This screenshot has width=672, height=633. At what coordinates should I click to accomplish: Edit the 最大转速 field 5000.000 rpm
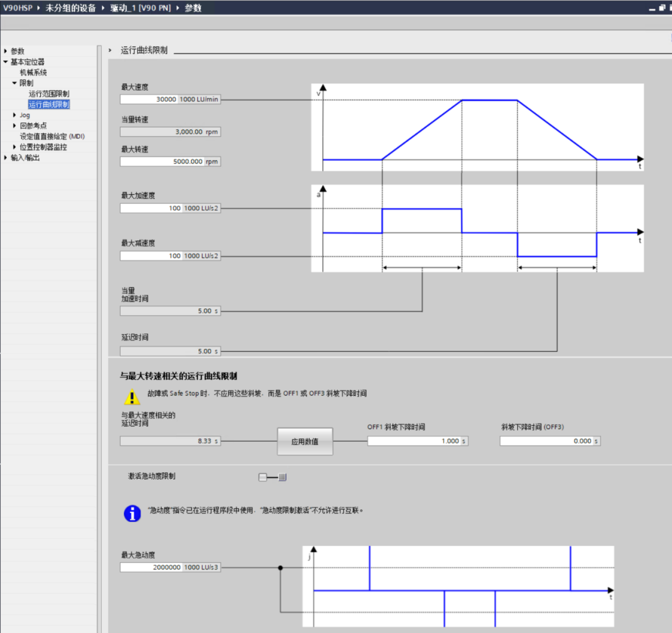click(170, 162)
